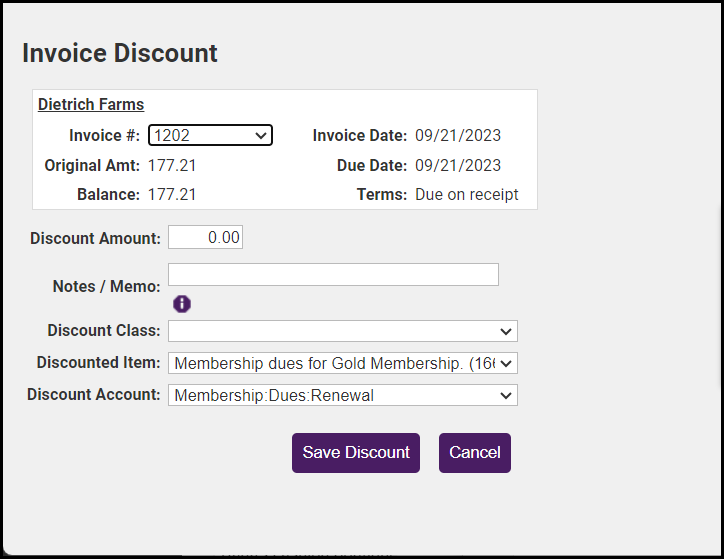Click the Balance value 177.21
The image size is (724, 559).
(172, 195)
